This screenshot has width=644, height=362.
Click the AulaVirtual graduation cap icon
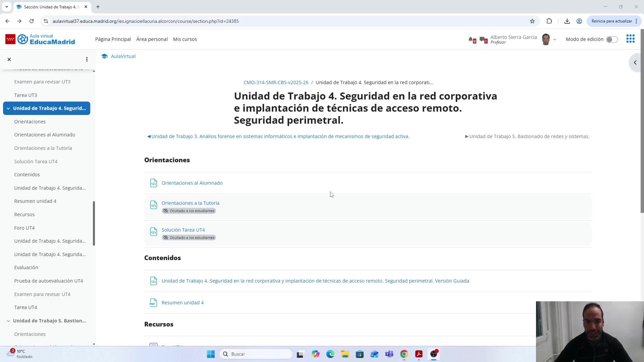click(105, 56)
